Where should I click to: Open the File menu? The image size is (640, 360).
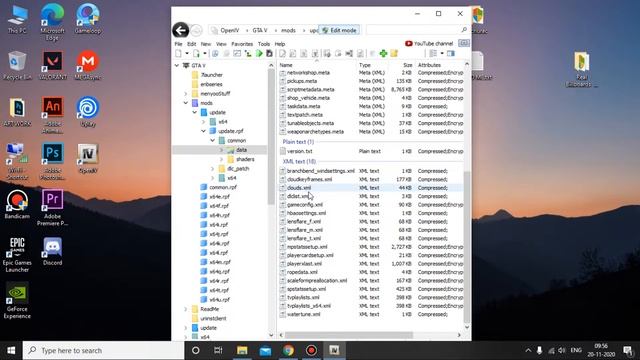(178, 44)
